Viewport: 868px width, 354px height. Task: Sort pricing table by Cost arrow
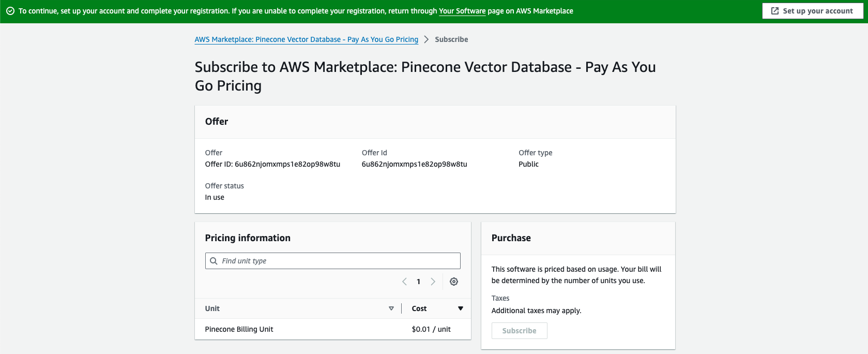[x=461, y=308]
